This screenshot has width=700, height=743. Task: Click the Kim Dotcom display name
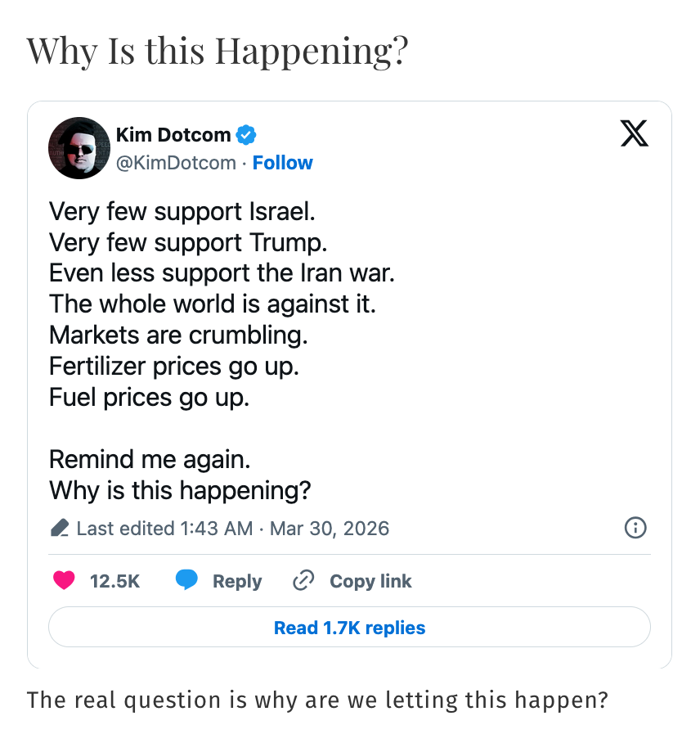(173, 134)
